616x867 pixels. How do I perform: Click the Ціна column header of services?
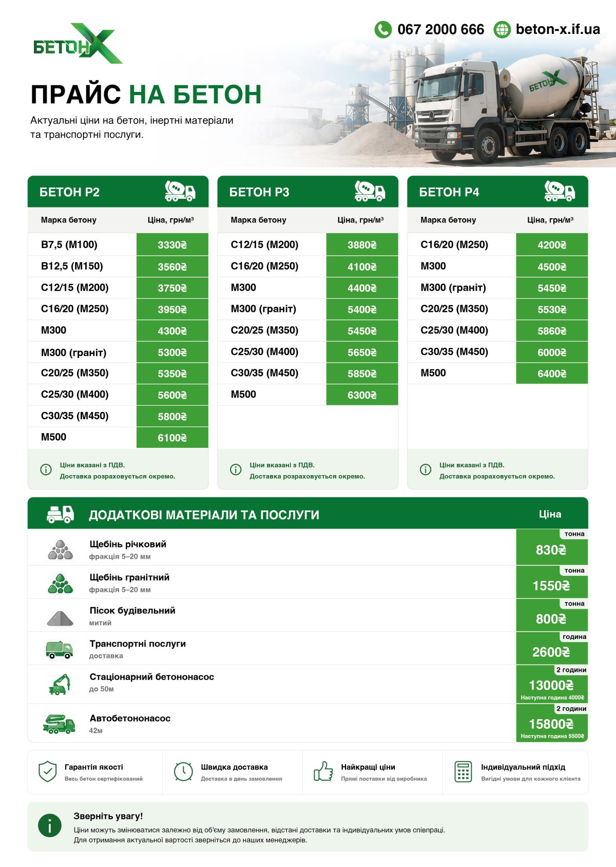[550, 514]
